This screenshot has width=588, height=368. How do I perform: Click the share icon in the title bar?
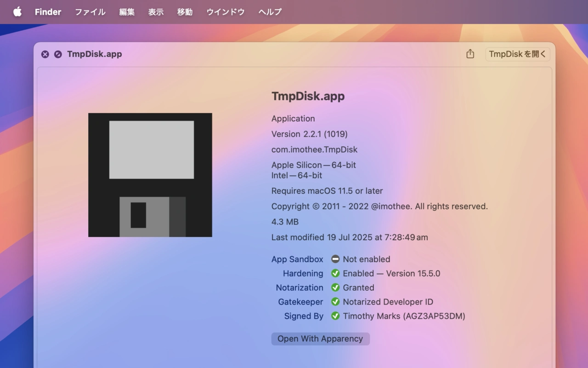coord(470,54)
